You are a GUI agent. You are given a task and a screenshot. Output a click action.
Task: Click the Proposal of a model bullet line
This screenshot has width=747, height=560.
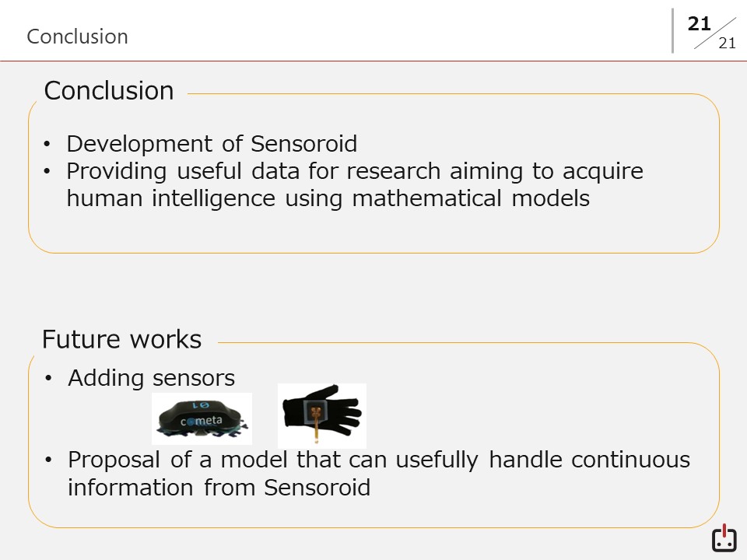point(379,460)
